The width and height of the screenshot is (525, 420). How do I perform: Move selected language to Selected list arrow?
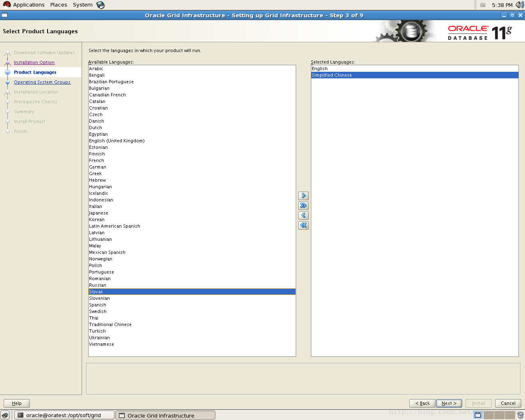tap(304, 196)
